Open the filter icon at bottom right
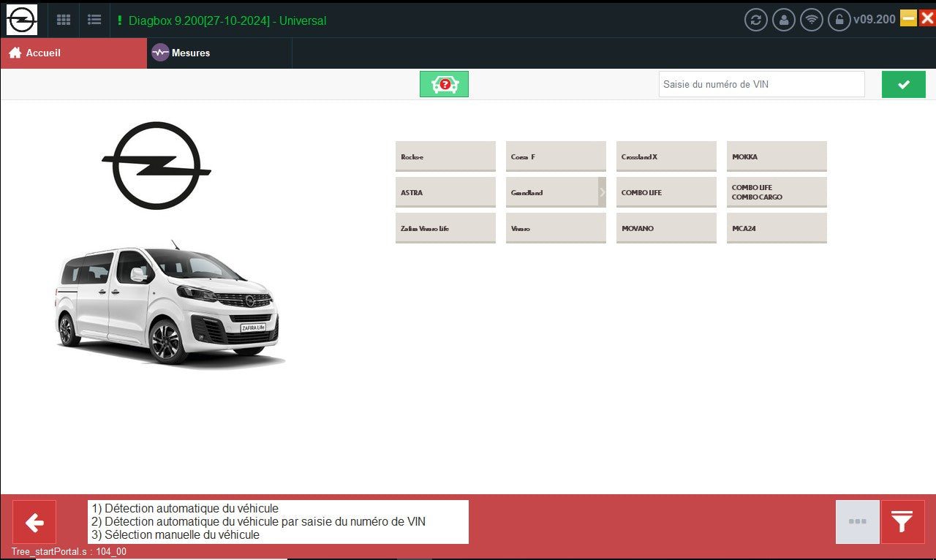The image size is (936, 560). [902, 522]
